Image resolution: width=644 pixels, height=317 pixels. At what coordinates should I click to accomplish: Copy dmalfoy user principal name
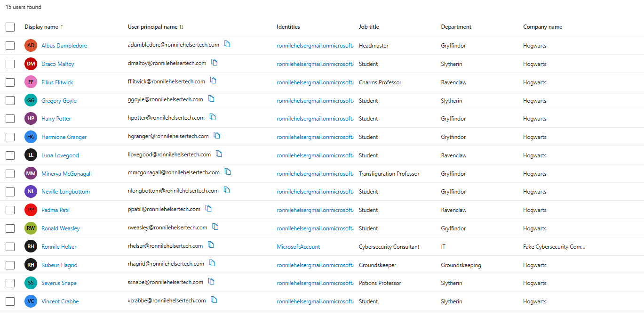pyautogui.click(x=215, y=62)
